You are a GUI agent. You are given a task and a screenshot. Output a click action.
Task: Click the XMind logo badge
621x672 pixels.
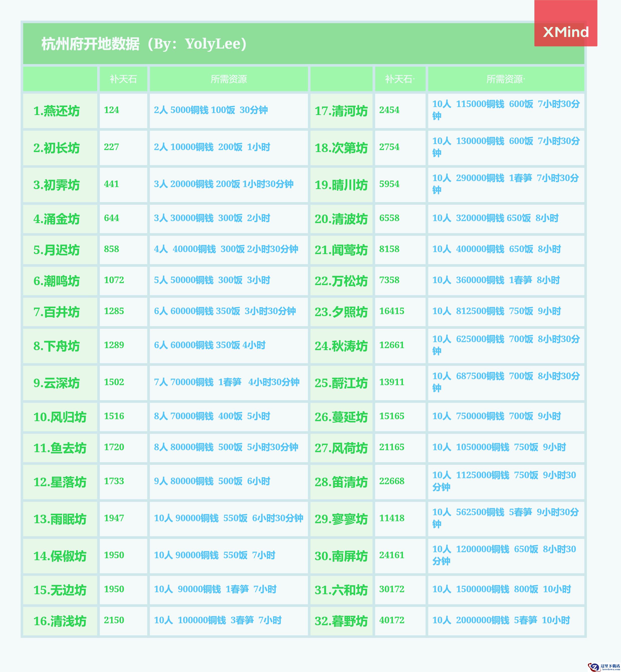tap(565, 32)
